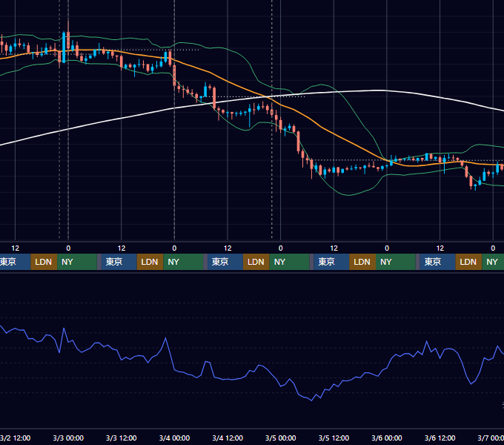Select the LDN session block on 3/5

(x=362, y=262)
